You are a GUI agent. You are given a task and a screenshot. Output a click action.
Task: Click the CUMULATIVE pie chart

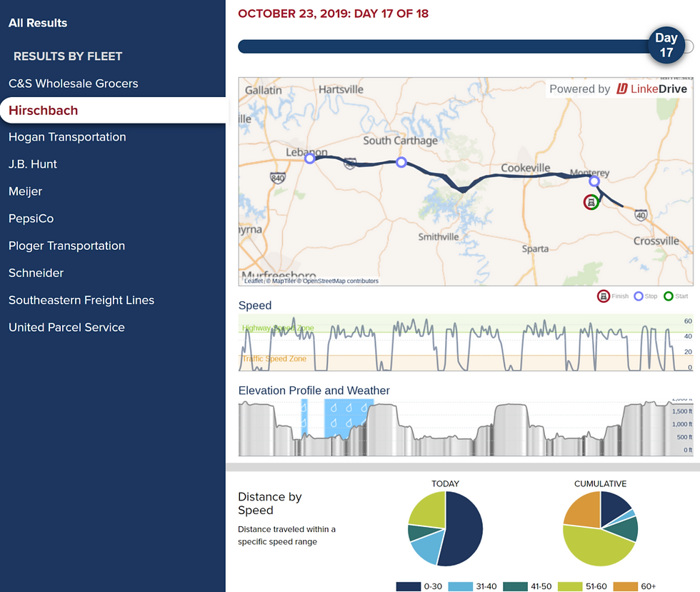click(601, 528)
